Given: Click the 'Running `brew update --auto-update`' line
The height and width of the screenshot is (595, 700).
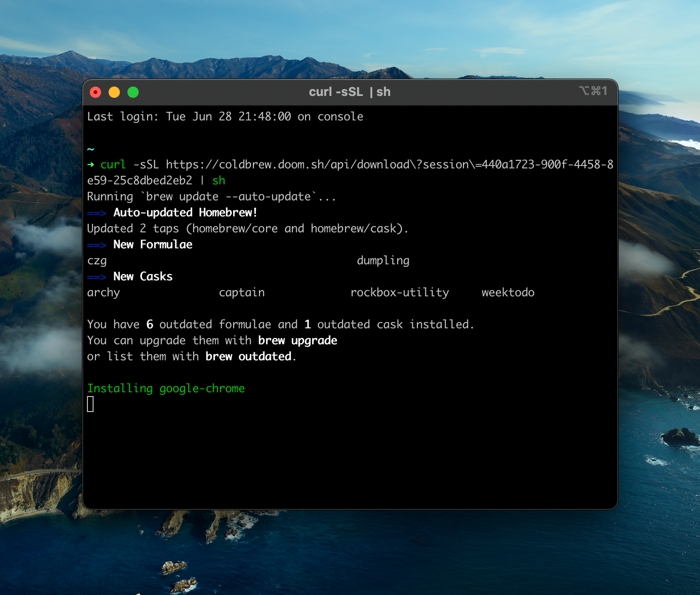Looking at the screenshot, I should pyautogui.click(x=212, y=197).
